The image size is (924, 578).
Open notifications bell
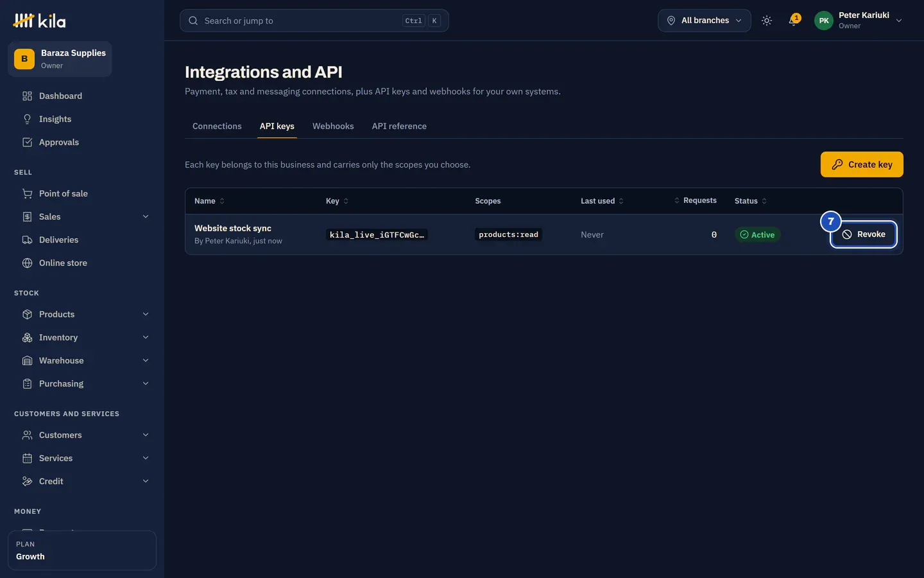[794, 21]
